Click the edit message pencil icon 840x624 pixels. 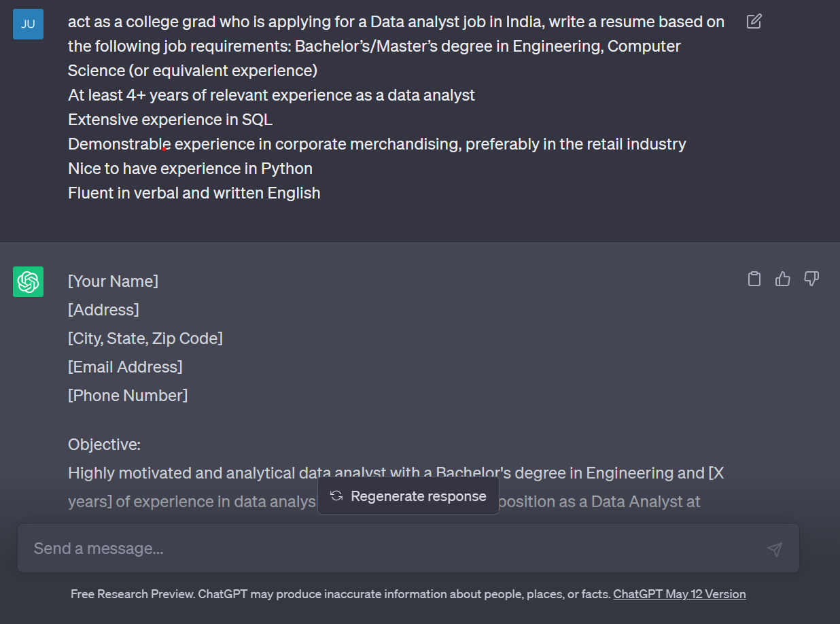pyautogui.click(x=754, y=22)
